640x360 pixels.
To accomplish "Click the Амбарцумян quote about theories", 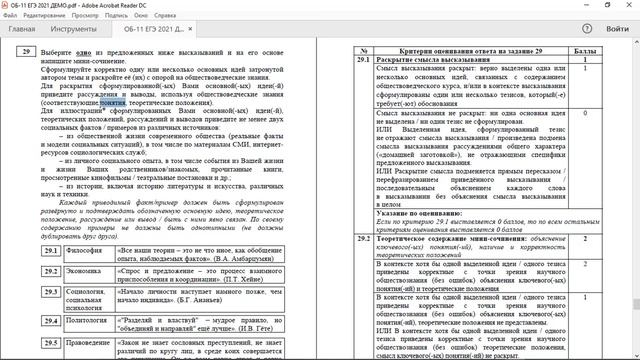I will pos(200,254).
